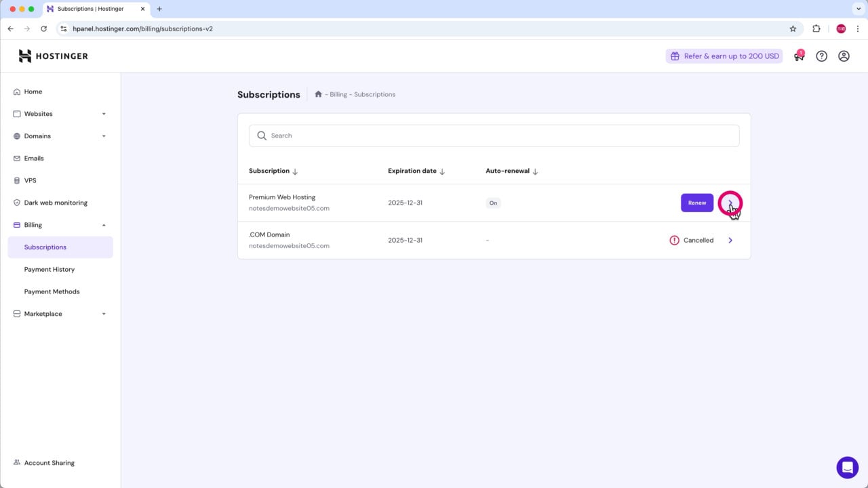Screen dimensions: 868x488
Task: Click the Hostinger logo in header
Action: [x=53, y=56]
